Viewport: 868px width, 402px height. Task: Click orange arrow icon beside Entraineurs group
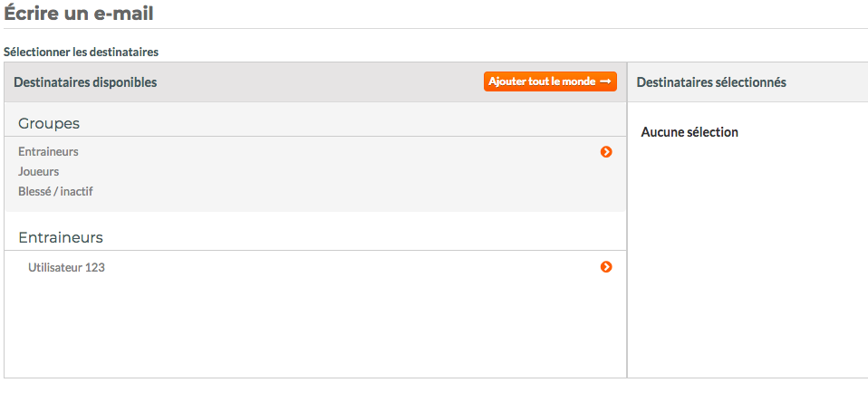click(606, 151)
